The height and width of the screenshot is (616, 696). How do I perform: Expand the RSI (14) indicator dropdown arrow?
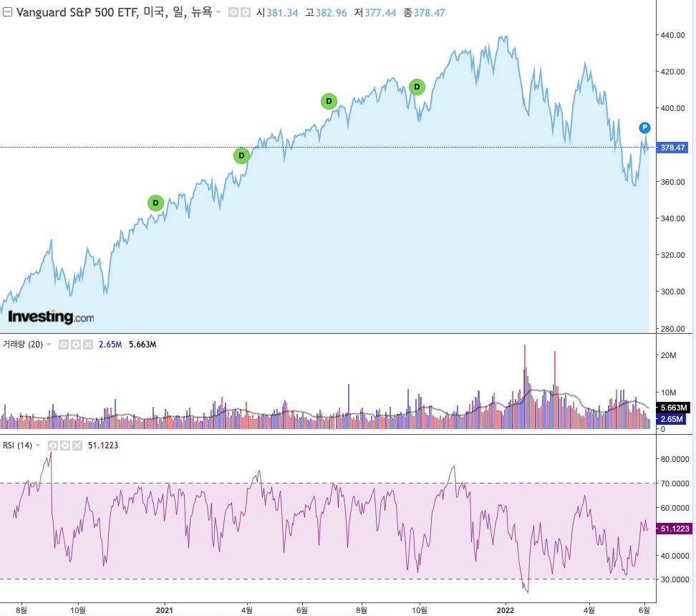(x=38, y=446)
